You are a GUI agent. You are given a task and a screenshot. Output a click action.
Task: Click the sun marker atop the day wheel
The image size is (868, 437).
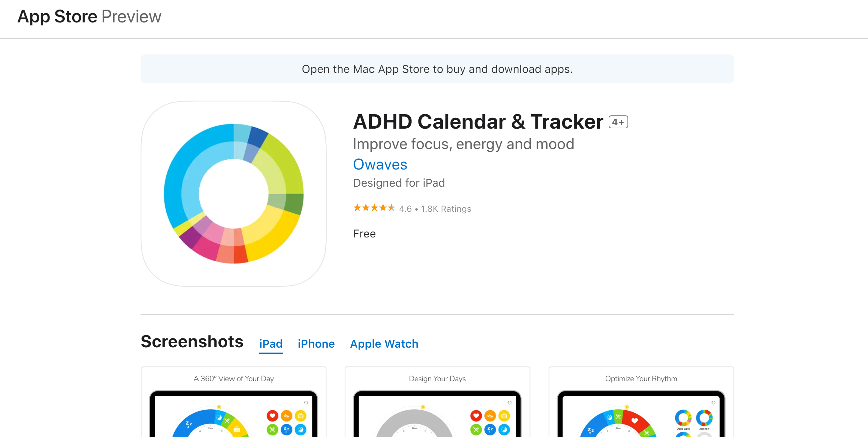[218, 407]
